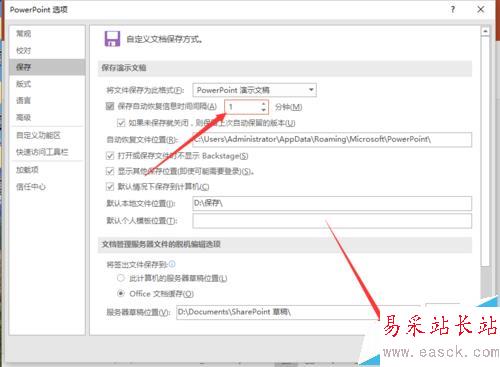Click the purple floppy disk save icon
The image size is (500, 367).
pyautogui.click(x=112, y=39)
